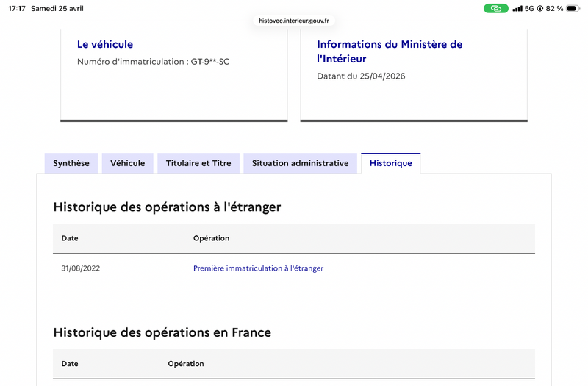Screen dimensions: 588x386
Task: Click Opération column header in France table
Action: click(186, 363)
